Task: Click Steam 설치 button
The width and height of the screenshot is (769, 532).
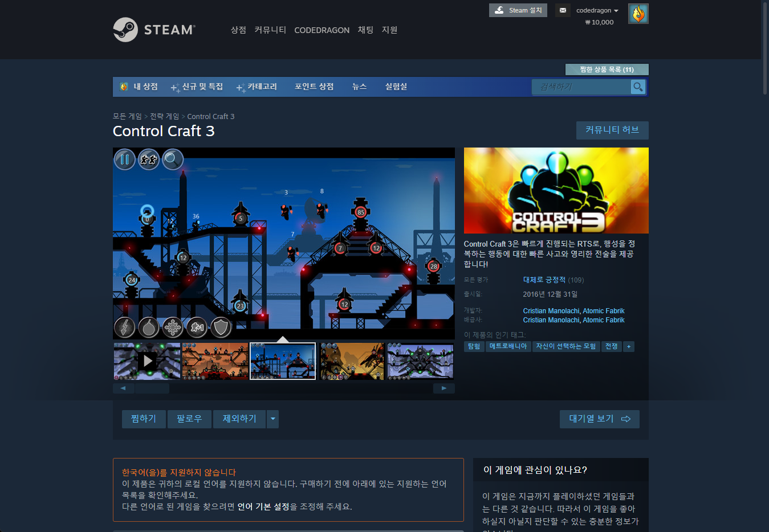Action: (x=518, y=10)
